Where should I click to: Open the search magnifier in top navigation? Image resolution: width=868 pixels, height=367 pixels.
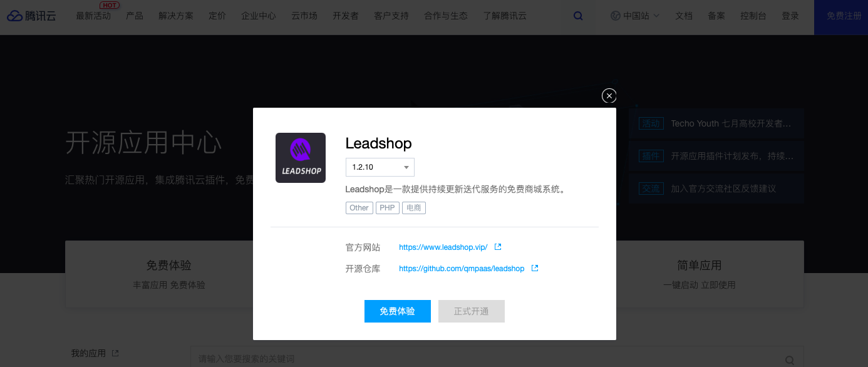tap(578, 16)
